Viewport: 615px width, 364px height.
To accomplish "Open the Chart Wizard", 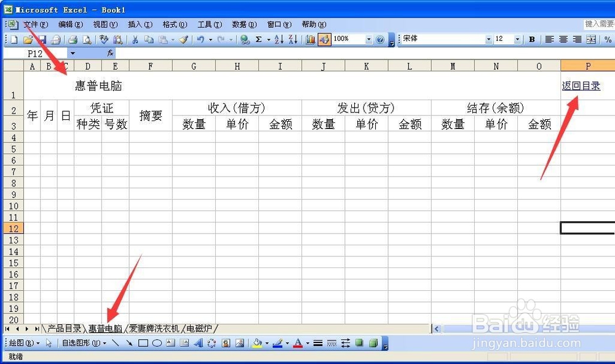I will click(310, 39).
